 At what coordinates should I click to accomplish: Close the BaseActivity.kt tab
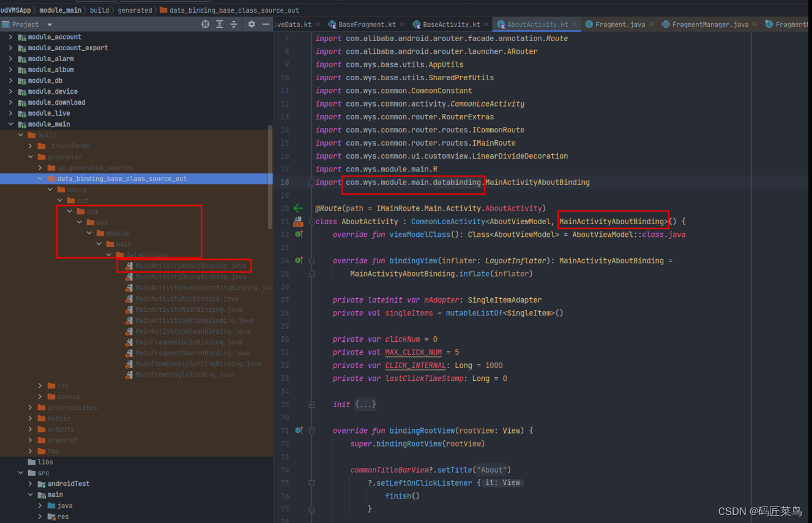pyautogui.click(x=487, y=24)
